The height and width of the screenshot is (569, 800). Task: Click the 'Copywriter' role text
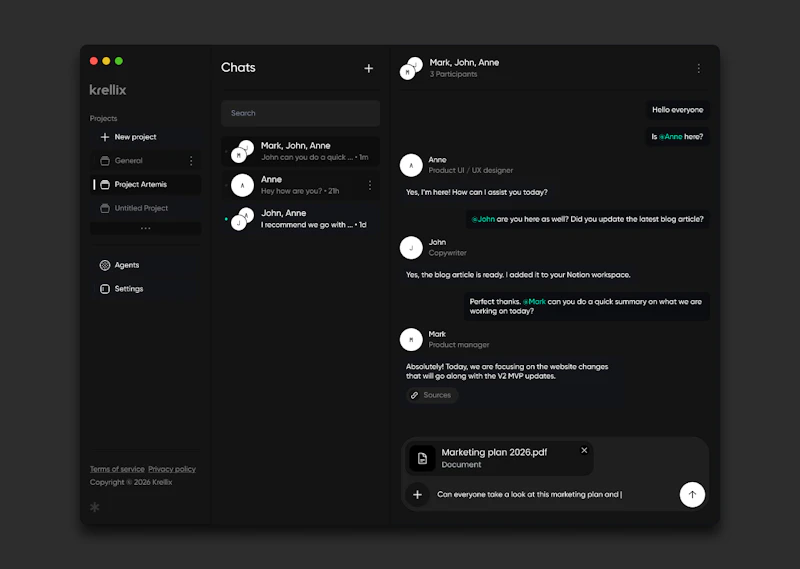click(447, 253)
